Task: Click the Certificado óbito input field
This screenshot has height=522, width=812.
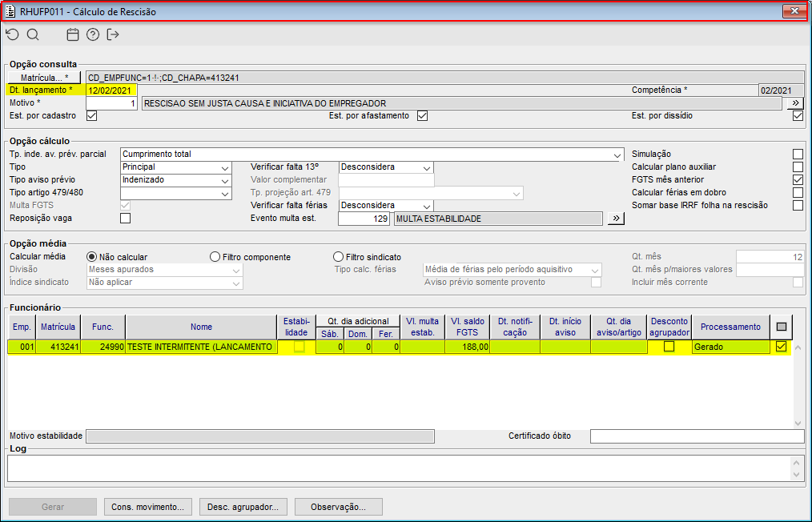Action: [697, 436]
